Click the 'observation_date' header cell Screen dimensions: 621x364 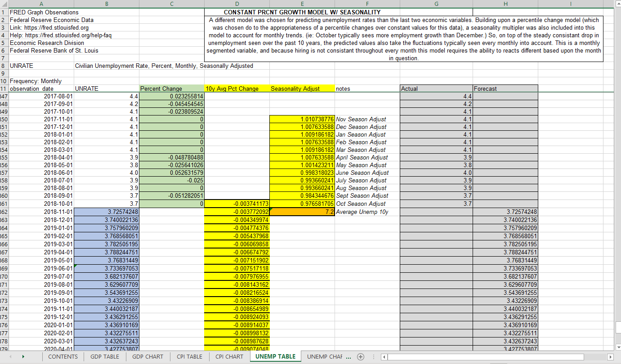41,89
